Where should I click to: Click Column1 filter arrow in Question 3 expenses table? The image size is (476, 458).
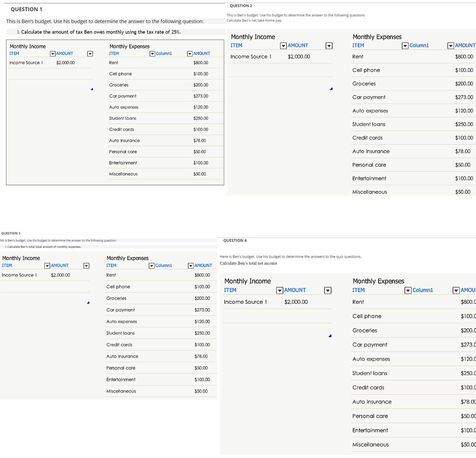(191, 266)
